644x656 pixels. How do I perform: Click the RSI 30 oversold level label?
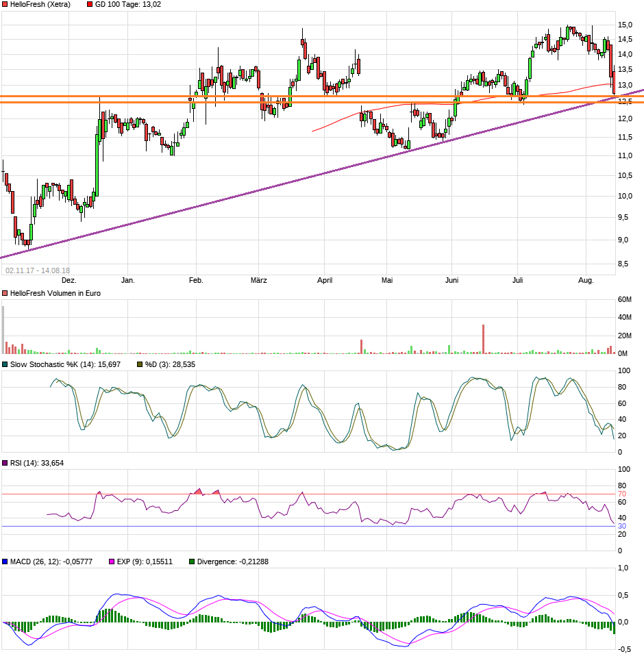click(x=623, y=526)
